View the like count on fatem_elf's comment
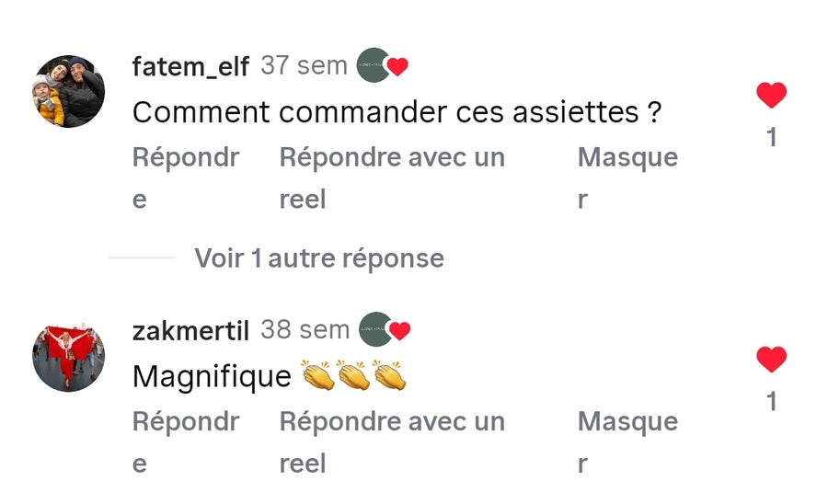This screenshot has width=828, height=504. (x=771, y=137)
